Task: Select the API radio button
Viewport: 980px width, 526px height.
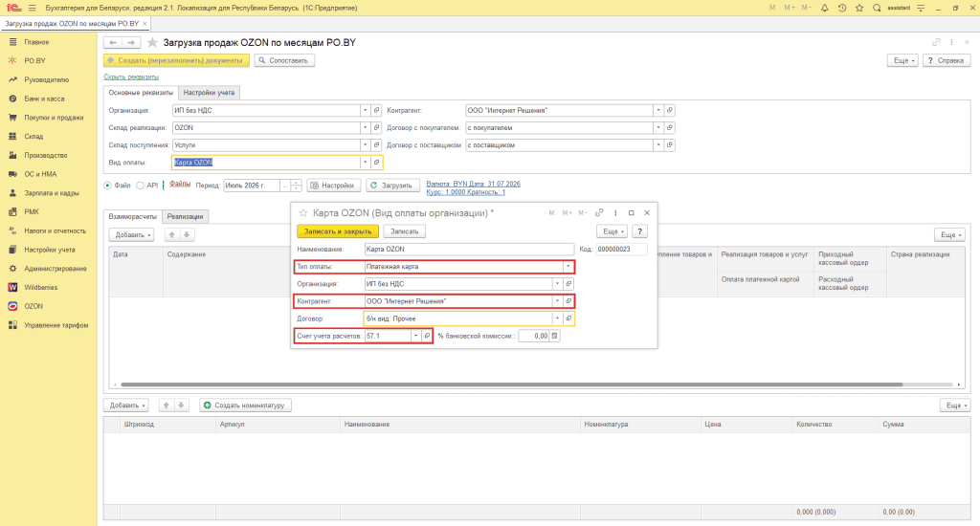Action: point(140,186)
